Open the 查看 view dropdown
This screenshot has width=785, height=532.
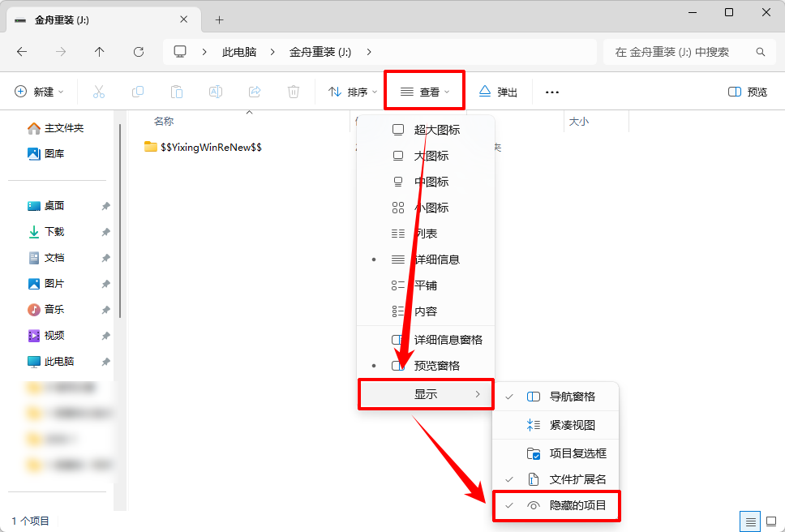pyautogui.click(x=425, y=92)
